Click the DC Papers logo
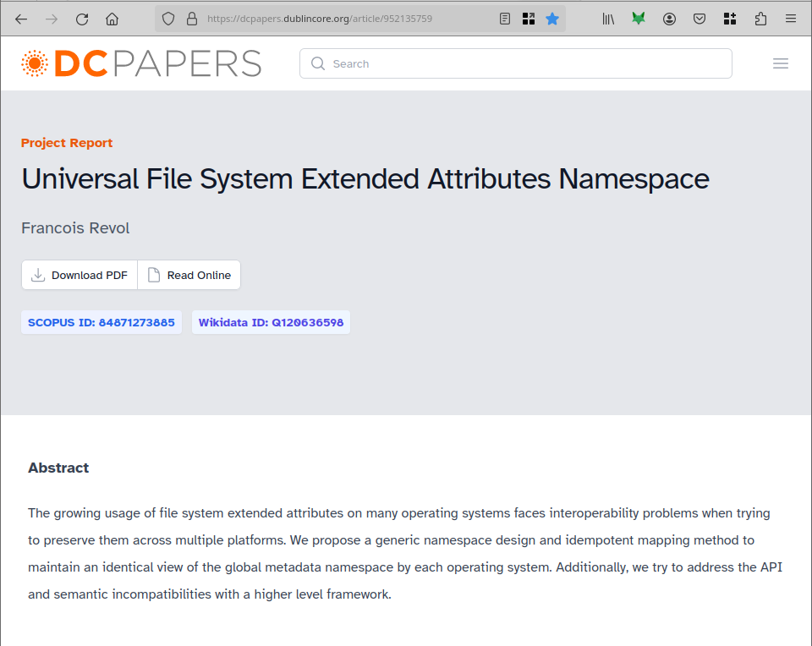Viewport: 812px width, 646px height. (x=141, y=63)
